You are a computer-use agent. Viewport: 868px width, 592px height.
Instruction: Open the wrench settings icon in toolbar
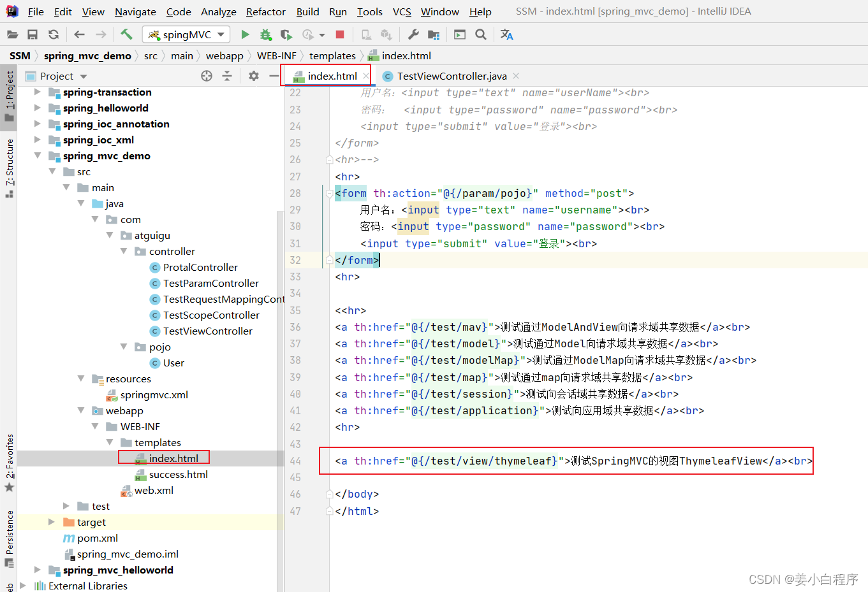(x=413, y=34)
